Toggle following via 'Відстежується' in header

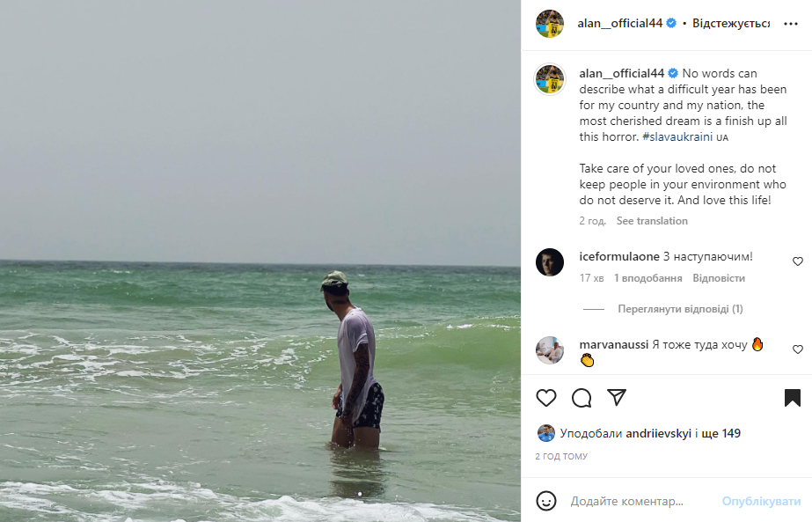(x=731, y=24)
